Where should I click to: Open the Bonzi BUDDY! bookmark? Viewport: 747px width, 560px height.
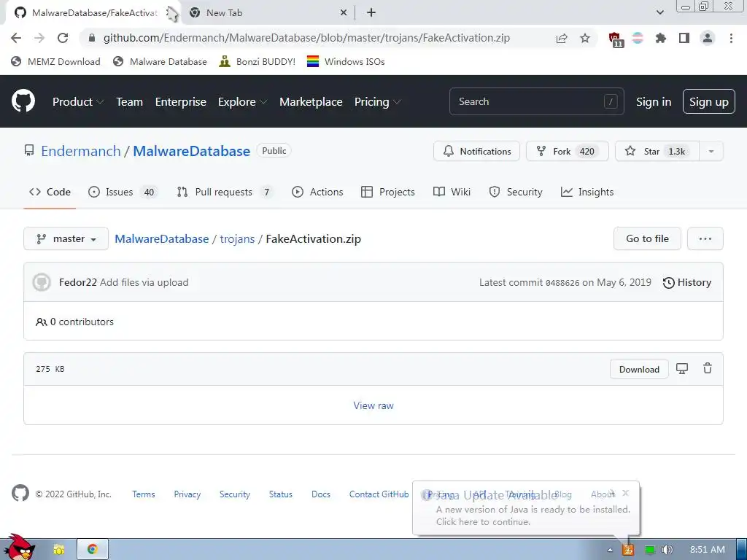pos(258,61)
